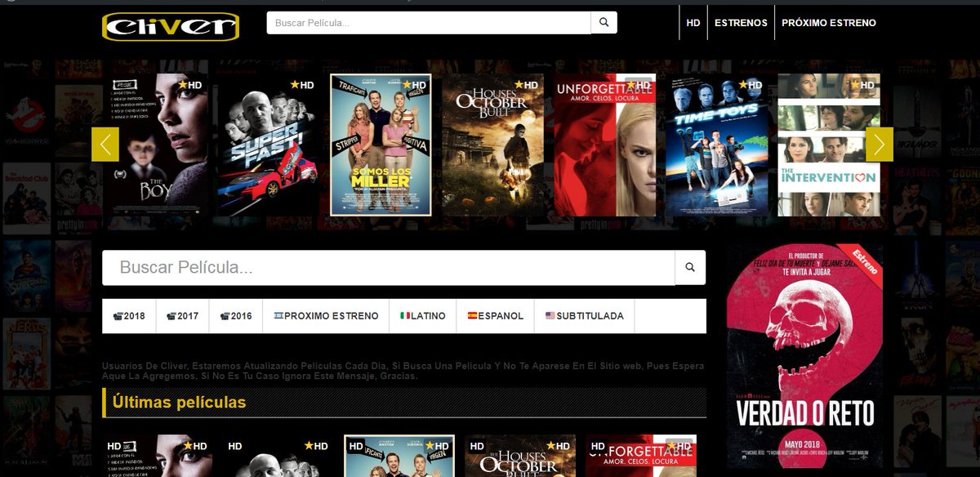Open the HD menu item
This screenshot has width=980, height=477.
693,23
